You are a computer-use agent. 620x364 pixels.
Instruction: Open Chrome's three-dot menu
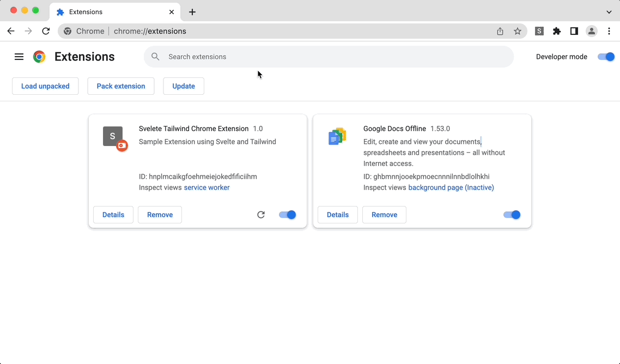point(609,31)
